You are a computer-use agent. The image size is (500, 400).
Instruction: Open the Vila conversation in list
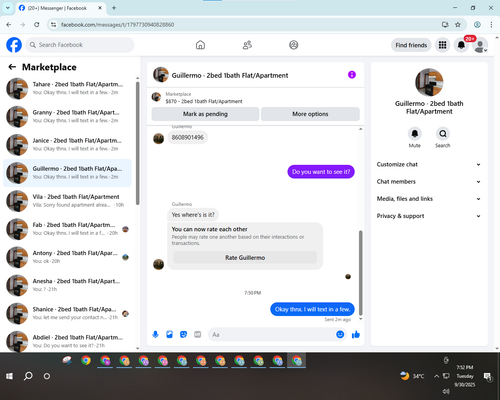tap(68, 201)
